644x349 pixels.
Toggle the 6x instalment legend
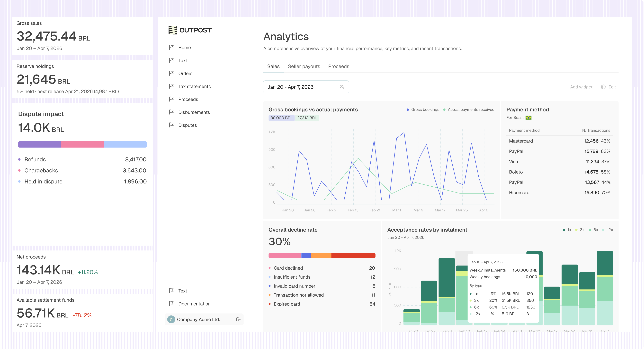593,230
